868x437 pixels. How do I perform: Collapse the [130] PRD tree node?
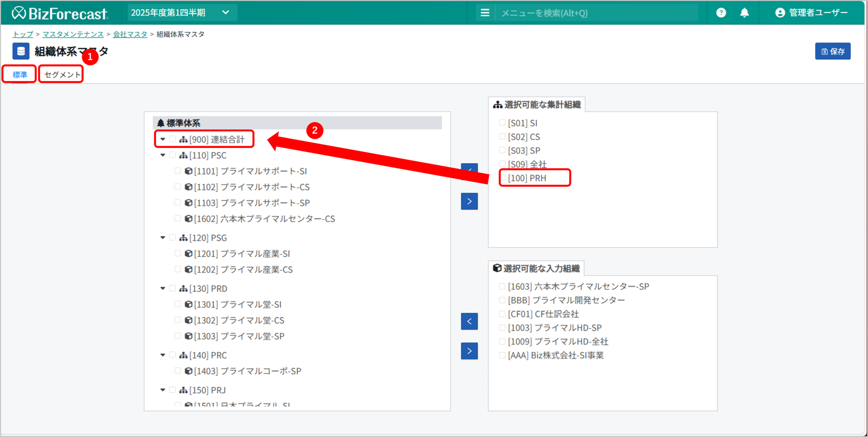coord(163,289)
